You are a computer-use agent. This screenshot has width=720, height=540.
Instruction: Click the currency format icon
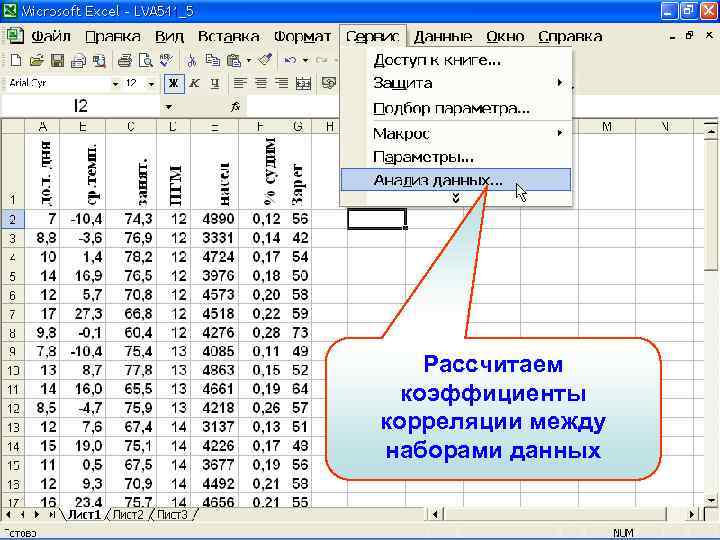(x=329, y=84)
